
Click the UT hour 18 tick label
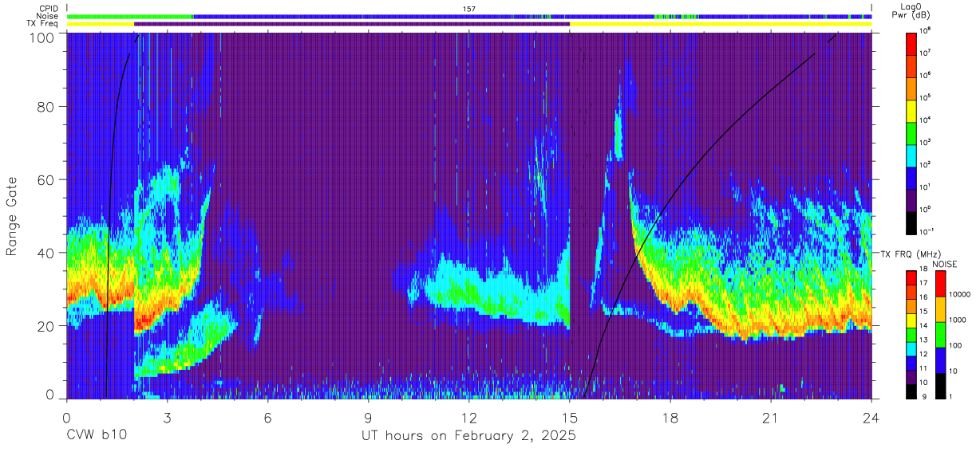(670, 418)
